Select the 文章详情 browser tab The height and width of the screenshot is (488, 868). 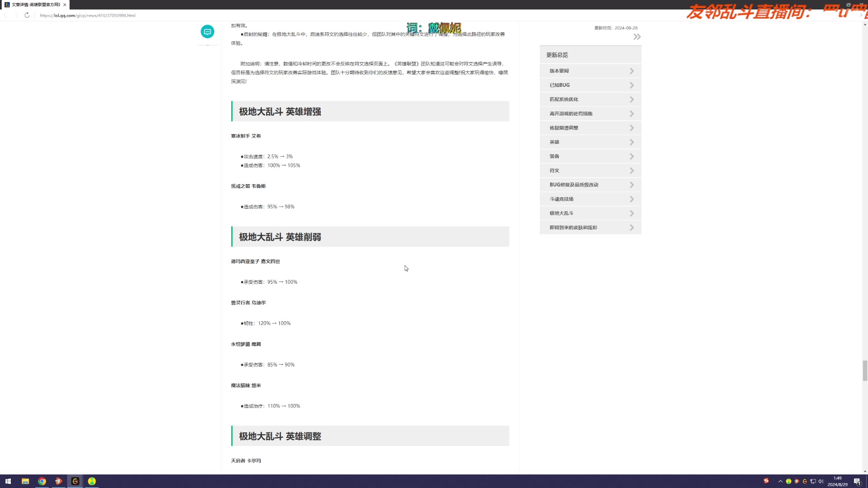[x=36, y=5]
